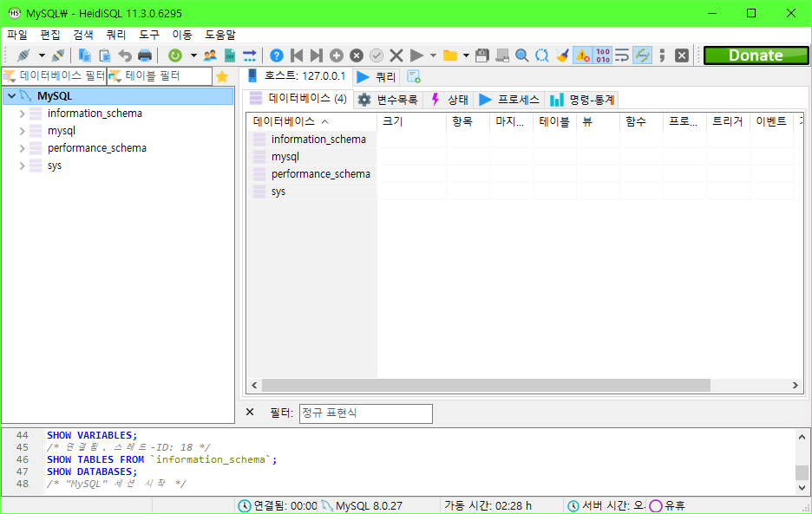
Task: Open the run query dropdown arrow
Action: 433,55
